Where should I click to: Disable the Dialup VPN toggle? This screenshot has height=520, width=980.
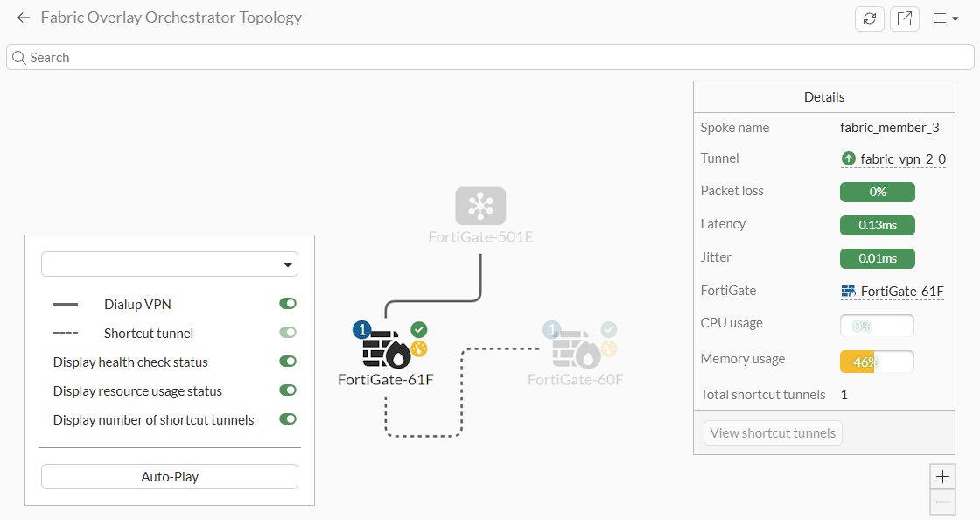coord(288,303)
